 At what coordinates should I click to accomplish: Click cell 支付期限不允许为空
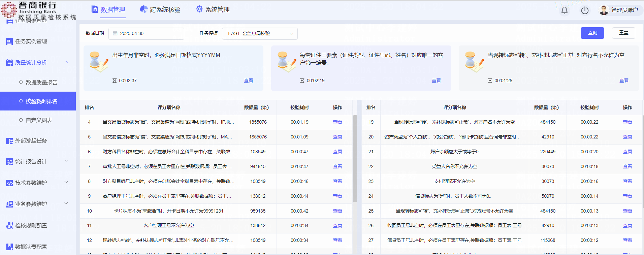point(454,181)
